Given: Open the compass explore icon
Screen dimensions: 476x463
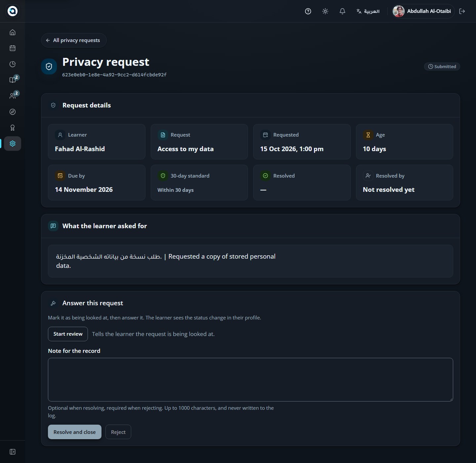Looking at the screenshot, I should tap(13, 112).
